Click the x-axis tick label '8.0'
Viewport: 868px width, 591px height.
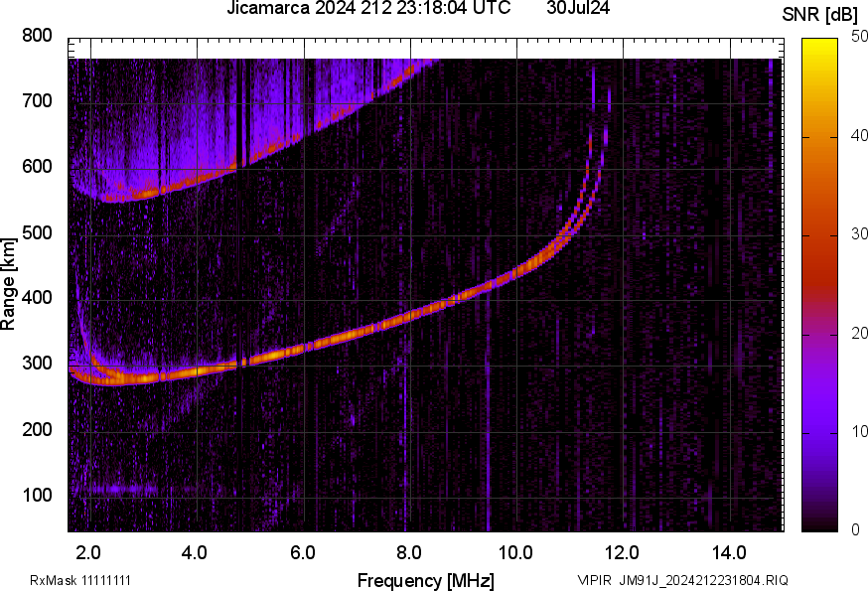[408, 552]
